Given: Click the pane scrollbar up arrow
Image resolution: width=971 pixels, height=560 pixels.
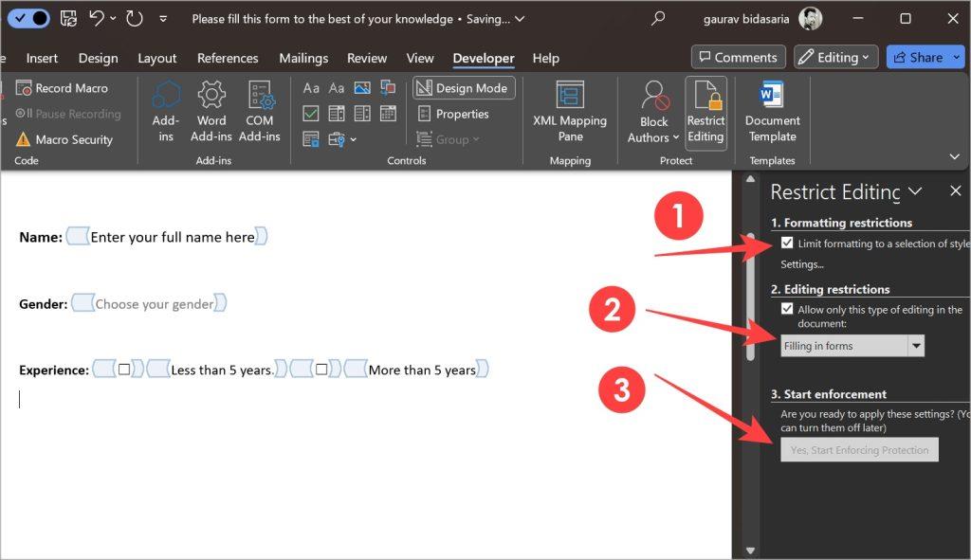Looking at the screenshot, I should pos(751,179).
